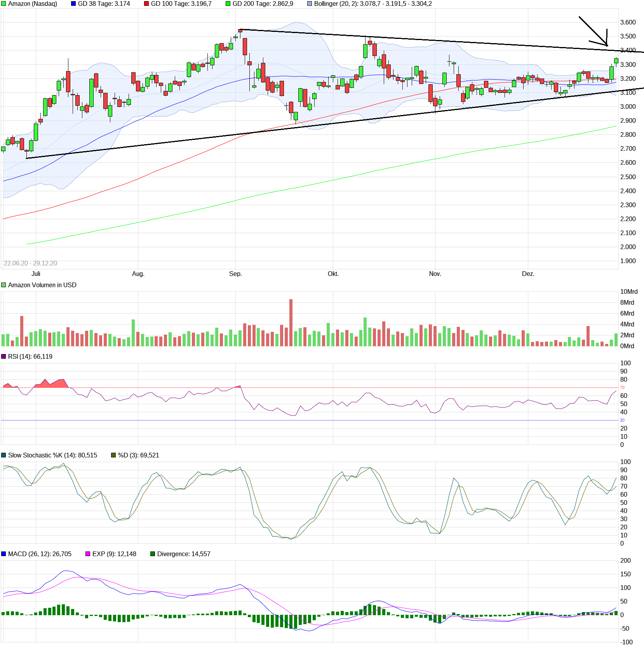Click the 'EXP (9): 12,148' label

click(x=115, y=554)
